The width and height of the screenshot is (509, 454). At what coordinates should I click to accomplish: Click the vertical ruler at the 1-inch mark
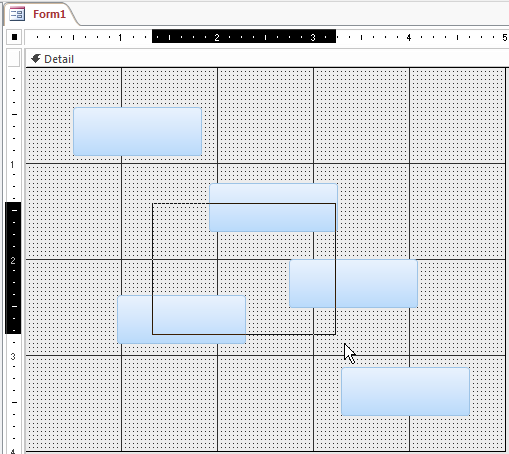pyautogui.click(x=13, y=164)
